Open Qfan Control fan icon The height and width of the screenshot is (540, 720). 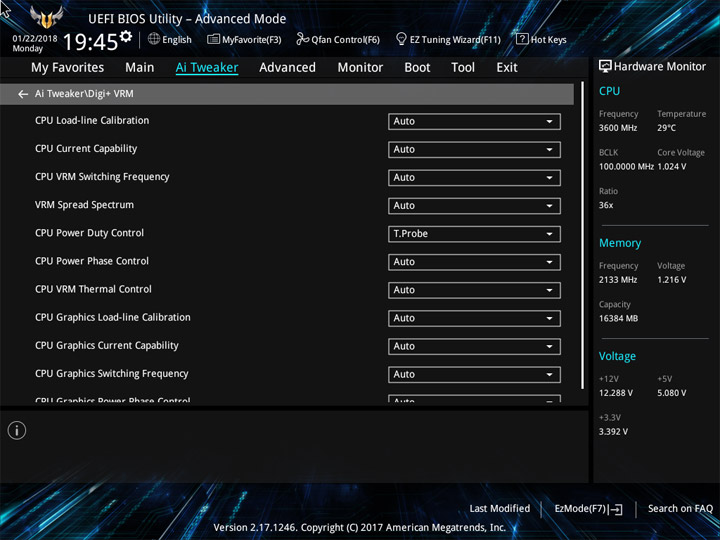[x=302, y=39]
